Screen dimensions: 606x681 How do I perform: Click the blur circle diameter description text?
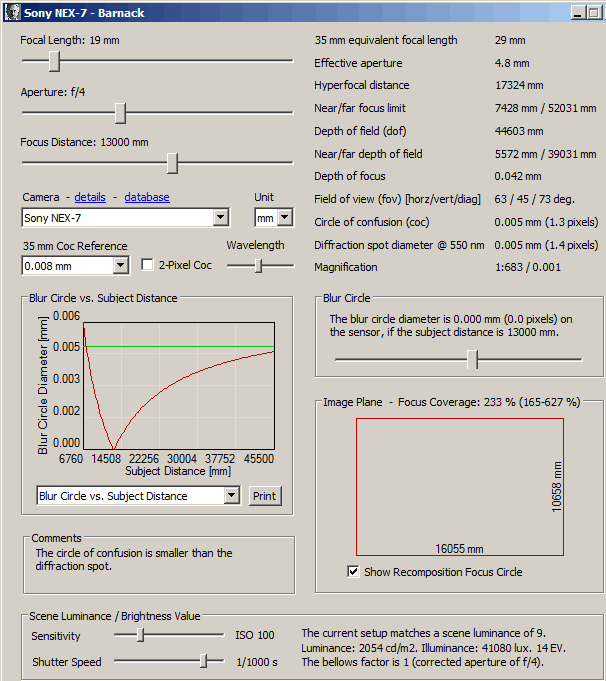pyautogui.click(x=451, y=326)
